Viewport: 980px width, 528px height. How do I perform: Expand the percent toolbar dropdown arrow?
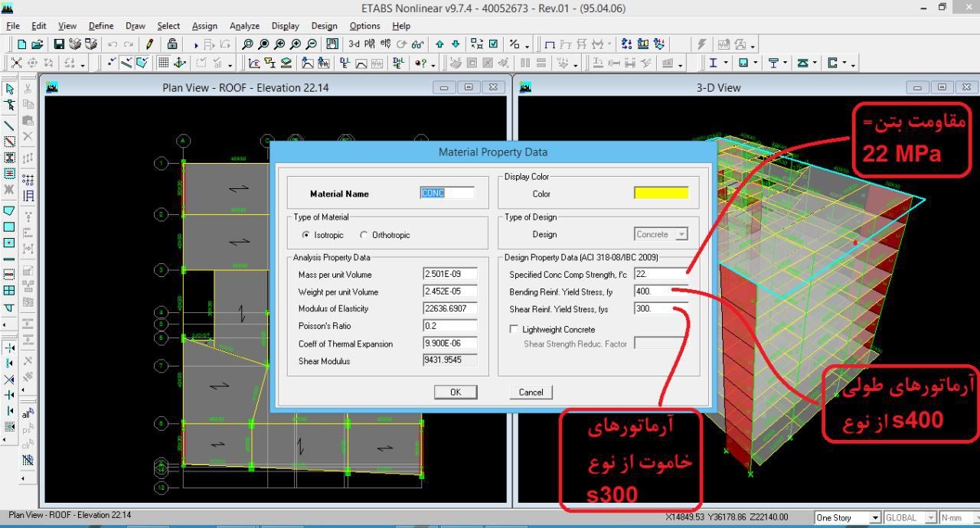point(527,45)
